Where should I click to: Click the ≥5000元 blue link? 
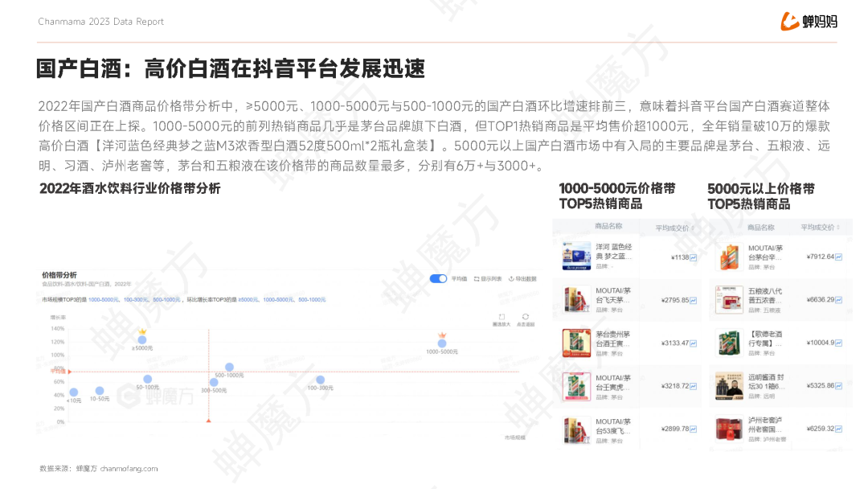pos(248,300)
